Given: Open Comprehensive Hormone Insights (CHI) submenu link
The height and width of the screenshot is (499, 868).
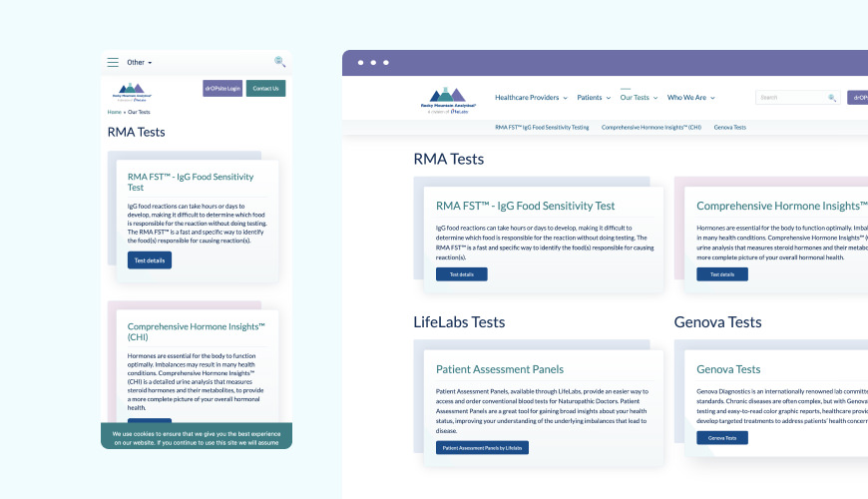Looking at the screenshot, I should click(651, 128).
